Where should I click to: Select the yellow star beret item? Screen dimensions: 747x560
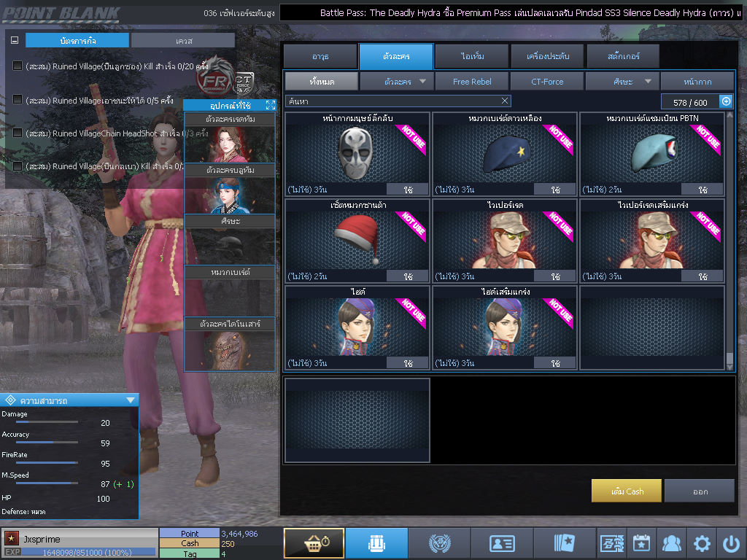(x=505, y=153)
